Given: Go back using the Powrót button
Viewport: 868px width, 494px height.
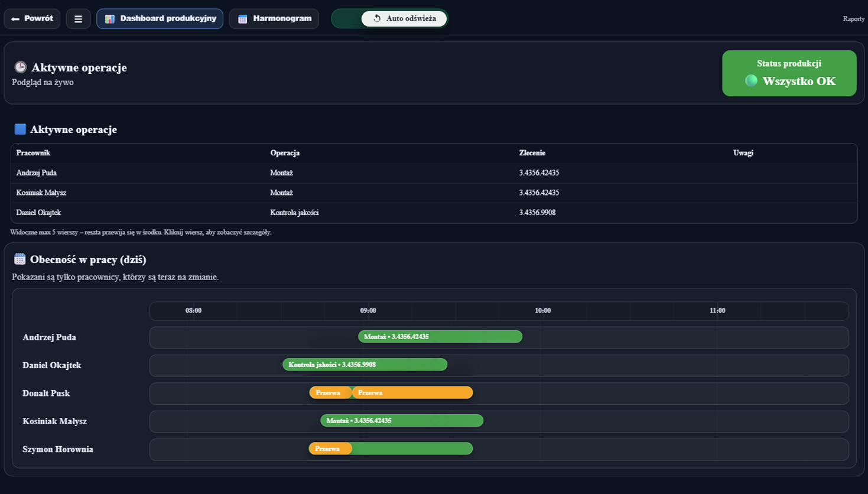Looking at the screenshot, I should coord(32,19).
